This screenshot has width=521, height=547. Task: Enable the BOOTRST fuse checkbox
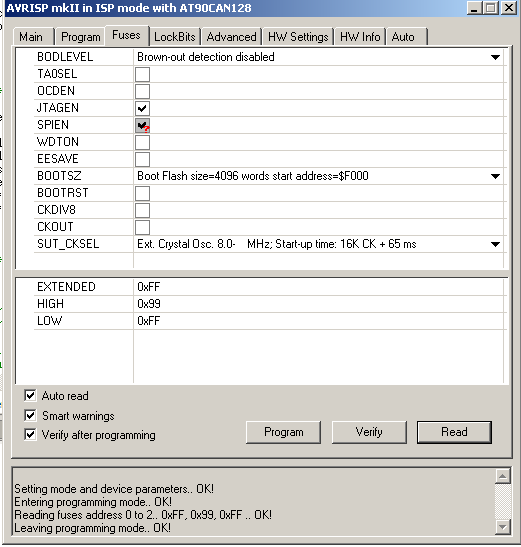pyautogui.click(x=142, y=193)
